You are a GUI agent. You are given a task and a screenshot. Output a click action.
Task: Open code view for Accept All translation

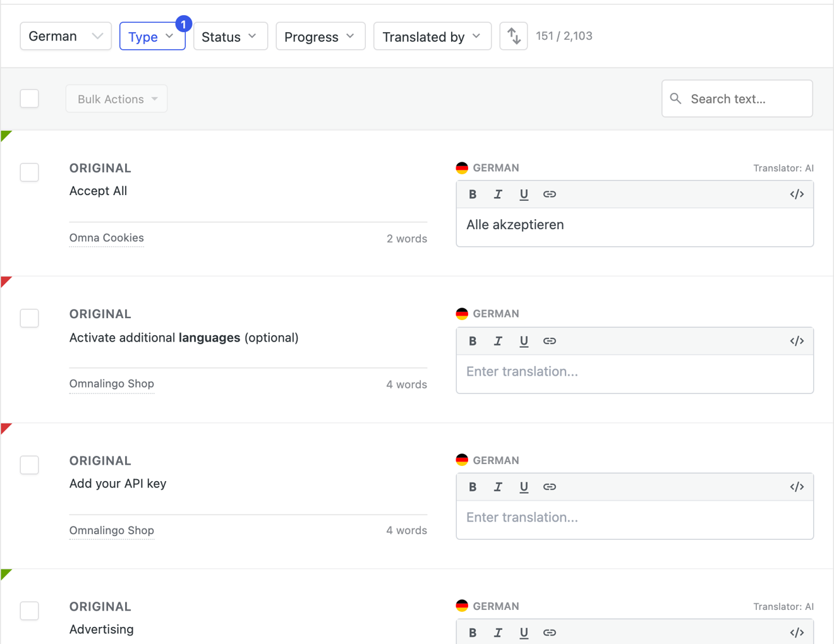[797, 194]
